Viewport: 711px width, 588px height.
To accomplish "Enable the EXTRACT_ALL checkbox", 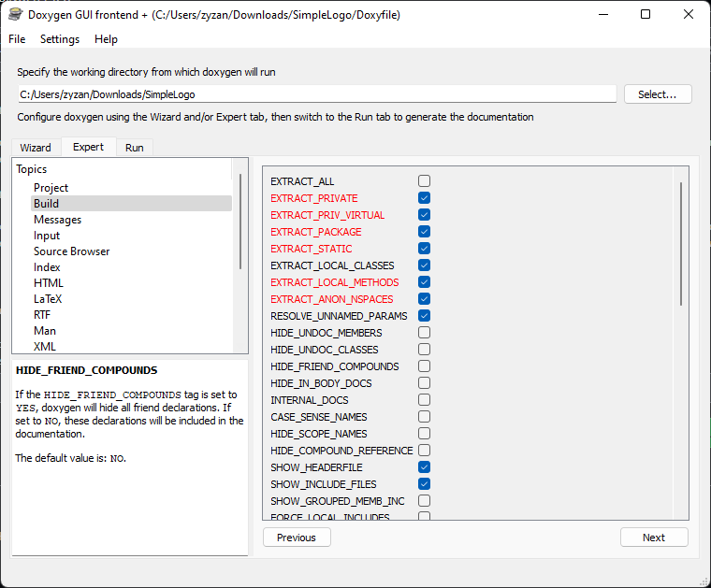I will coord(425,181).
